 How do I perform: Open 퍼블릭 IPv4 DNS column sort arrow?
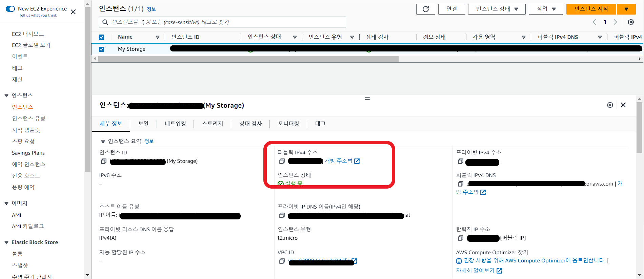600,37
